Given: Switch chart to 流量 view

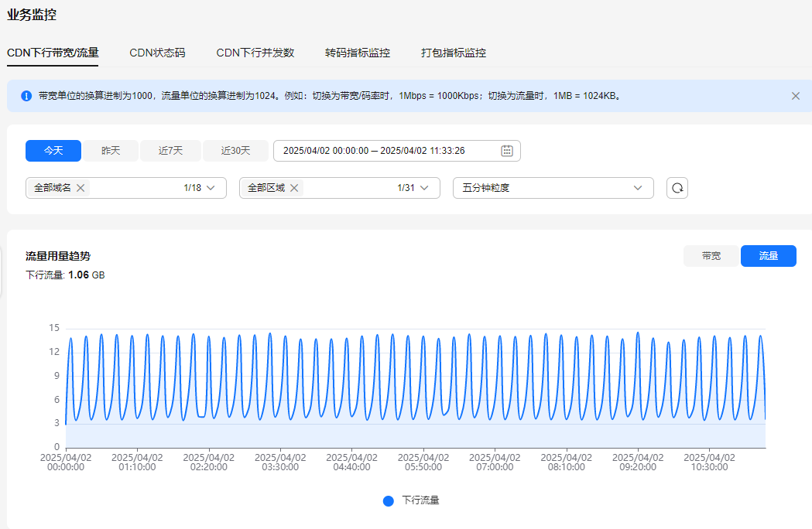Looking at the screenshot, I should (769, 256).
